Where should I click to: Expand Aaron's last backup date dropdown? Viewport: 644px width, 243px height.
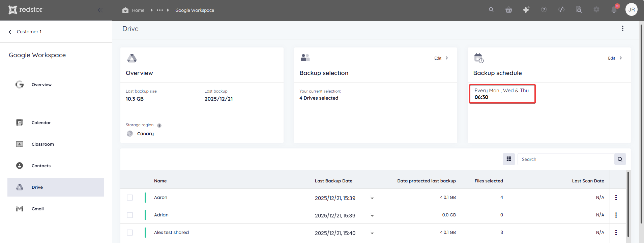[x=372, y=198]
